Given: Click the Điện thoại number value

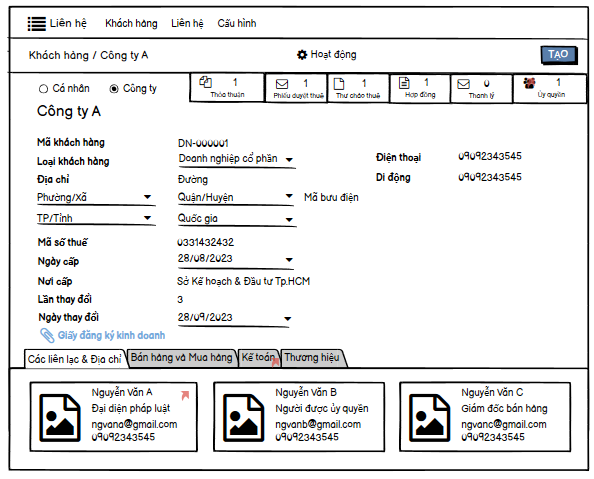Looking at the screenshot, I should coord(490,156).
